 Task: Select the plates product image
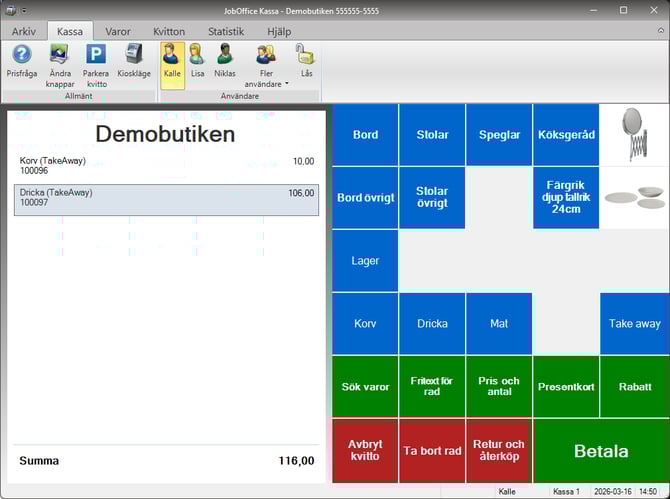point(635,197)
